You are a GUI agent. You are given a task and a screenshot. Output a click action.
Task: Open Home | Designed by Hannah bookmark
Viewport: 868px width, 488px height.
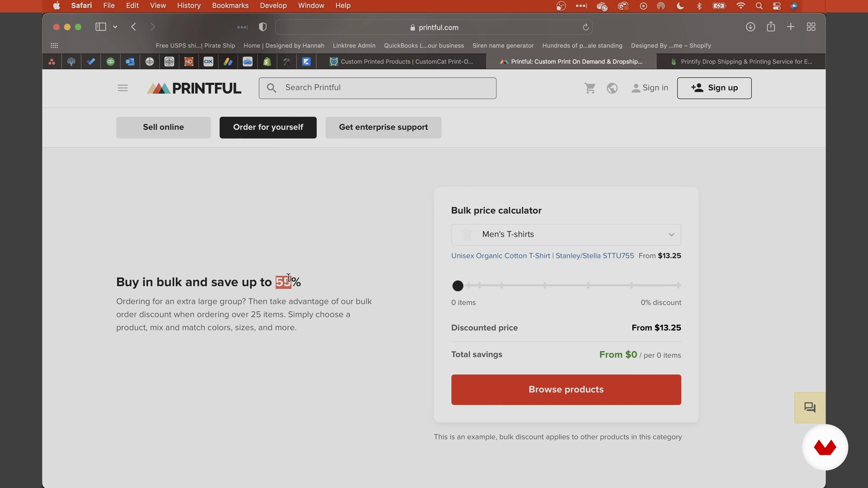(x=284, y=45)
